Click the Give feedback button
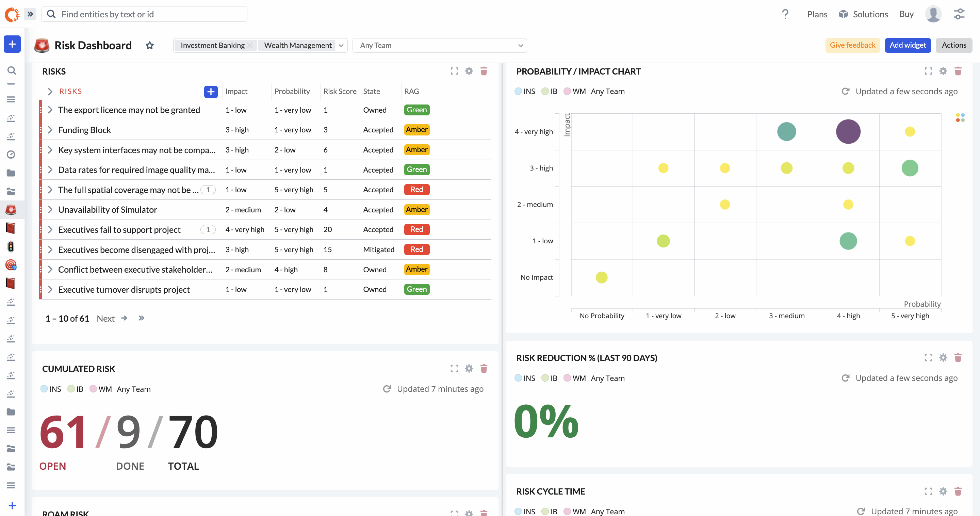980x516 pixels. 852,45
